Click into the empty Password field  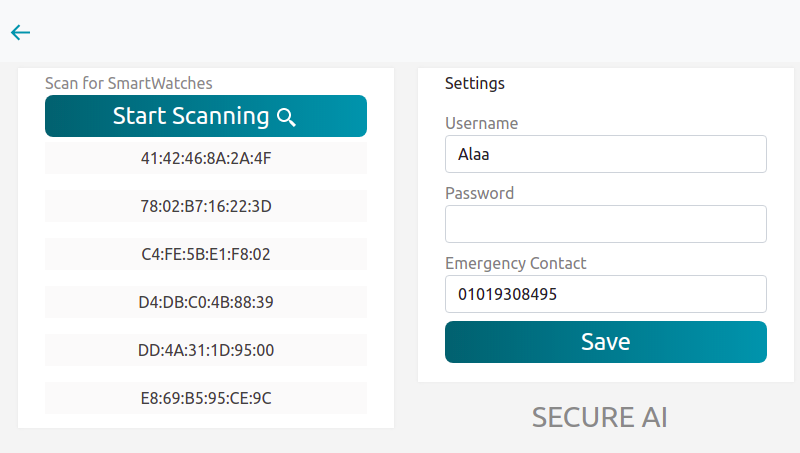[x=605, y=224]
